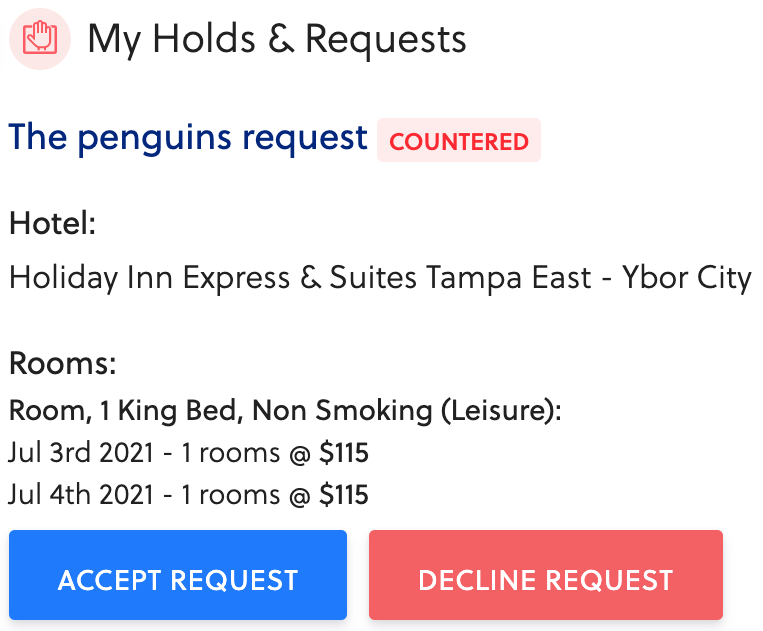Viewport: 763px width, 631px height.
Task: Open The penguins request link
Action: (x=188, y=138)
